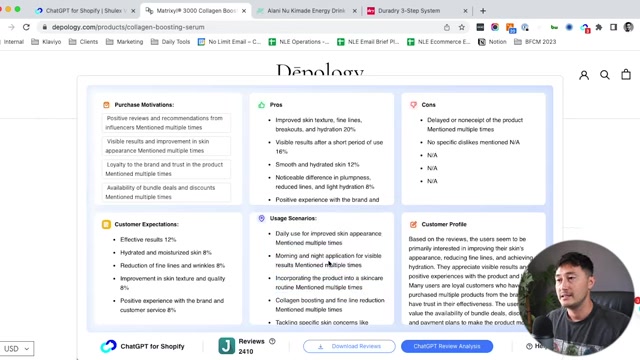The image size is (640, 360).
Task: Open Depology account user icon
Action: 584,75
